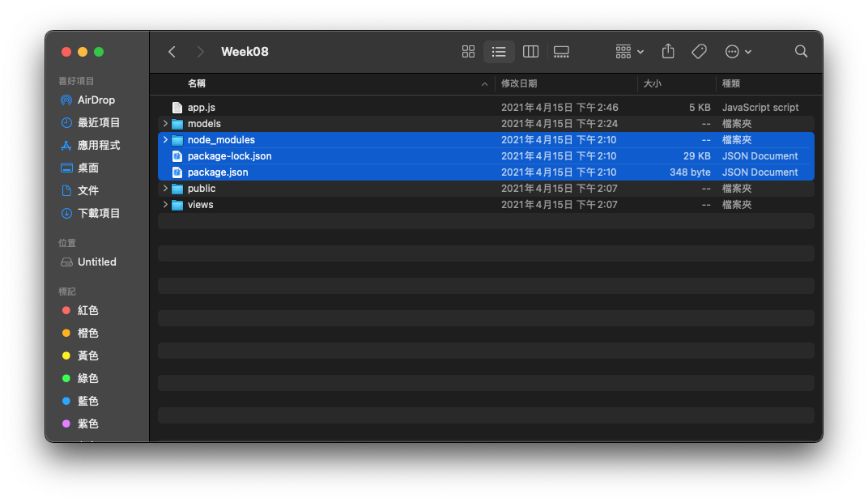Image resolution: width=868 pixels, height=502 pixels.
Task: Filter by the red 紅色 tag
Action: click(87, 311)
